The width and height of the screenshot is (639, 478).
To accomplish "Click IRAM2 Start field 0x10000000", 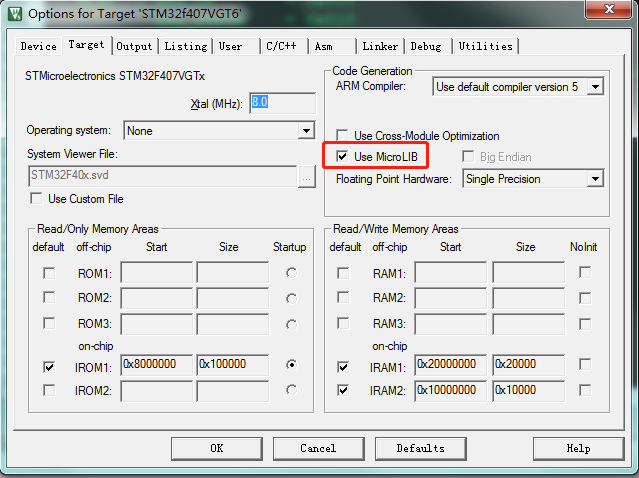I will click(450, 391).
